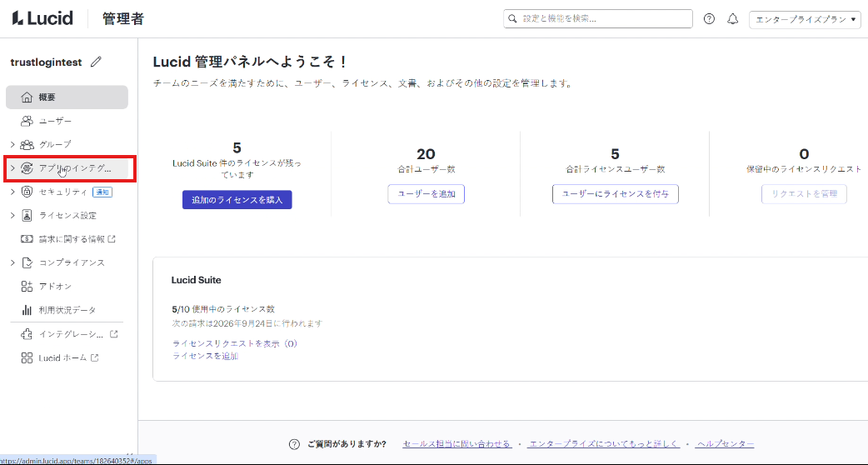Click the Lucid Suite card heading
This screenshot has height=465, width=868.
(197, 280)
